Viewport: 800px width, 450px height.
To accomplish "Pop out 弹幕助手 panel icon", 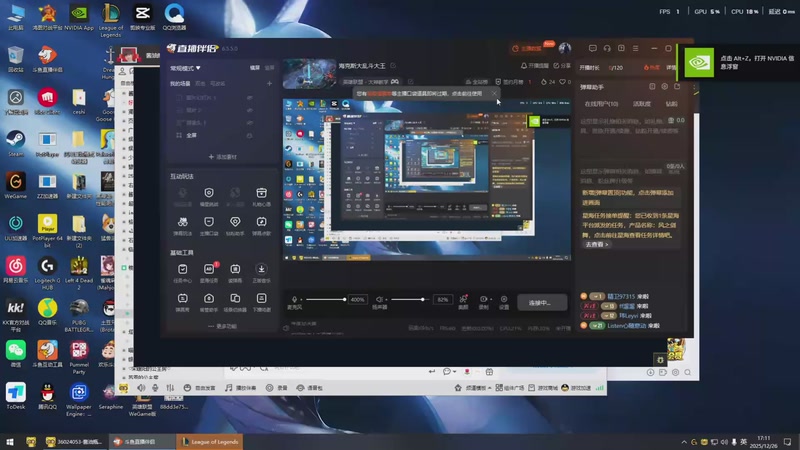I will tap(677, 87).
